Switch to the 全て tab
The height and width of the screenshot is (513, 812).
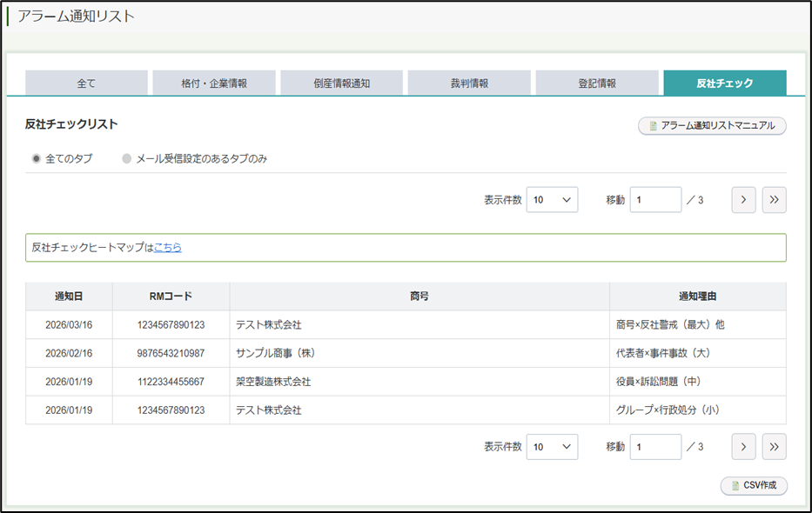pos(86,83)
